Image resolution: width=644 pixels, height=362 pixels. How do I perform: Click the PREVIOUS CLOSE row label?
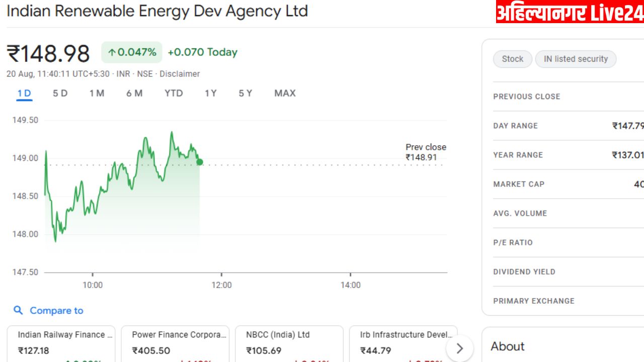click(526, 97)
